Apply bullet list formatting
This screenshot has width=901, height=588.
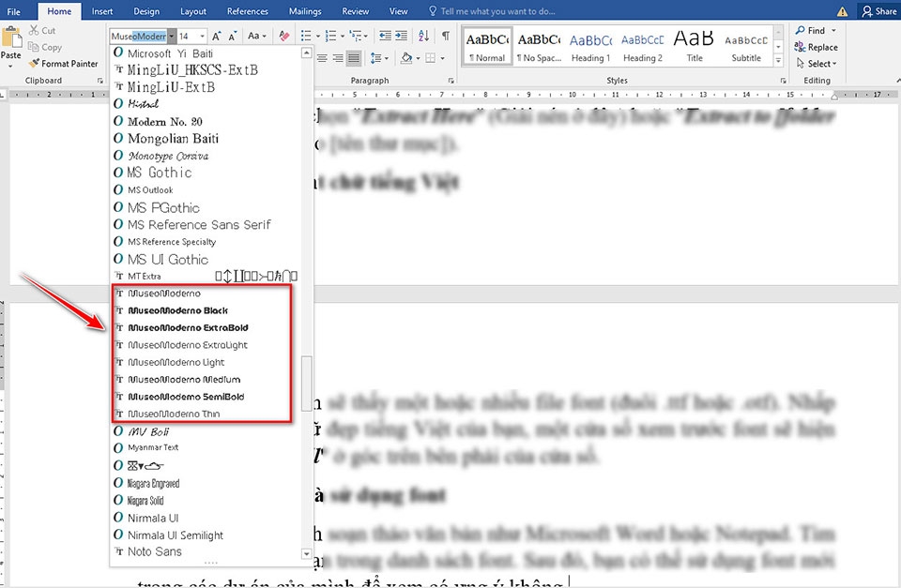(x=306, y=37)
